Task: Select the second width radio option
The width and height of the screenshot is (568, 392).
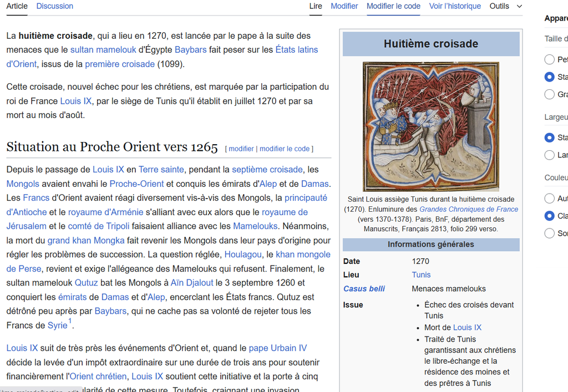Action: 550,155
